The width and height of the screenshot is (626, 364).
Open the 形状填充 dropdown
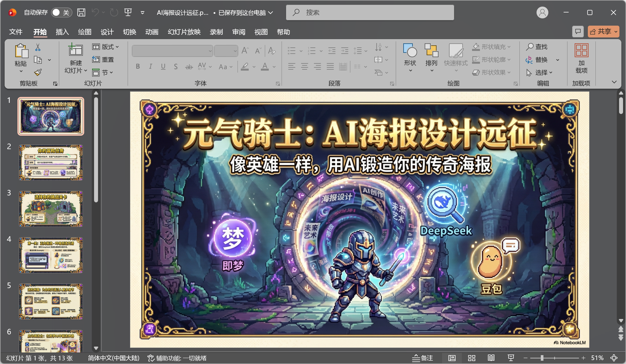[491, 47]
